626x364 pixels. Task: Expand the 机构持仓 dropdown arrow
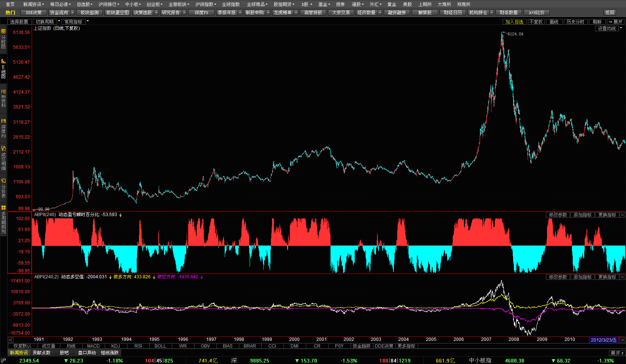[491, 13]
